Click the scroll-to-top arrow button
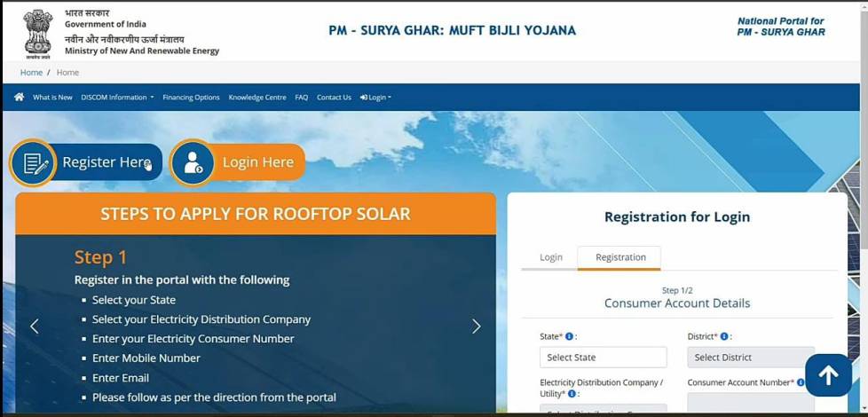This screenshot has height=417, width=868. pyautogui.click(x=828, y=375)
